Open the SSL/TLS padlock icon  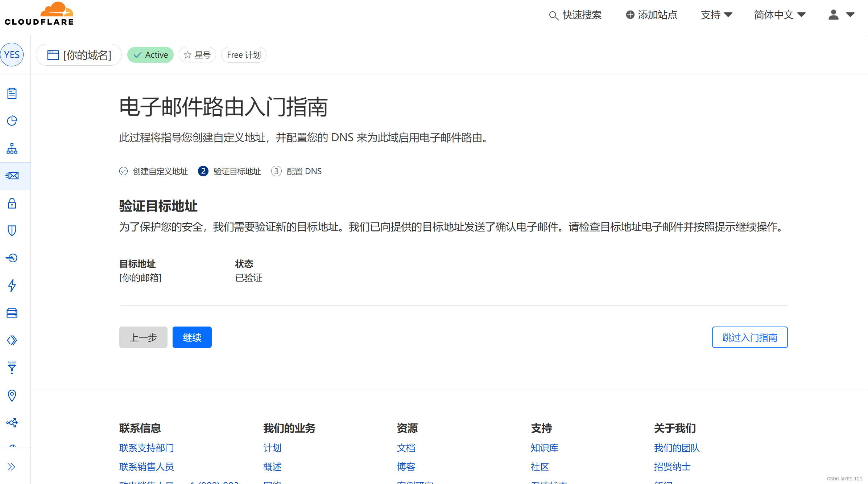click(x=12, y=204)
